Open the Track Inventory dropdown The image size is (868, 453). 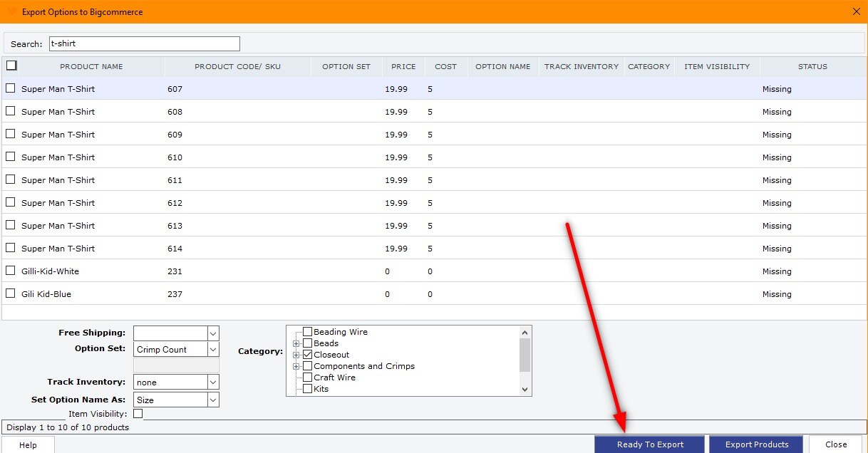[213, 382]
